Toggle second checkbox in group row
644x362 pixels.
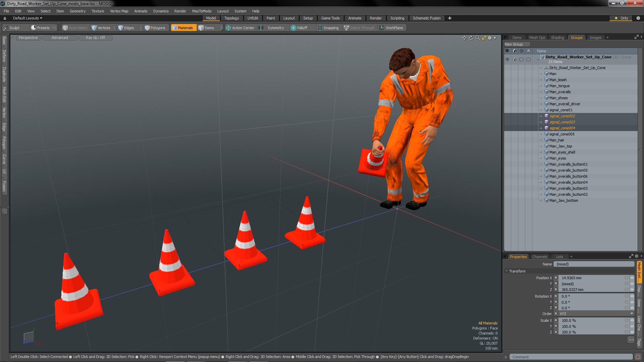pyautogui.click(x=528, y=59)
